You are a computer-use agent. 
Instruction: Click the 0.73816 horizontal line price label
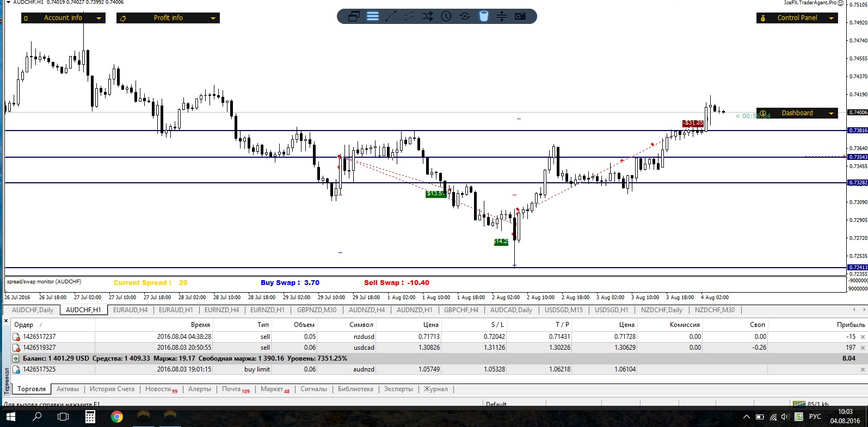pos(858,131)
